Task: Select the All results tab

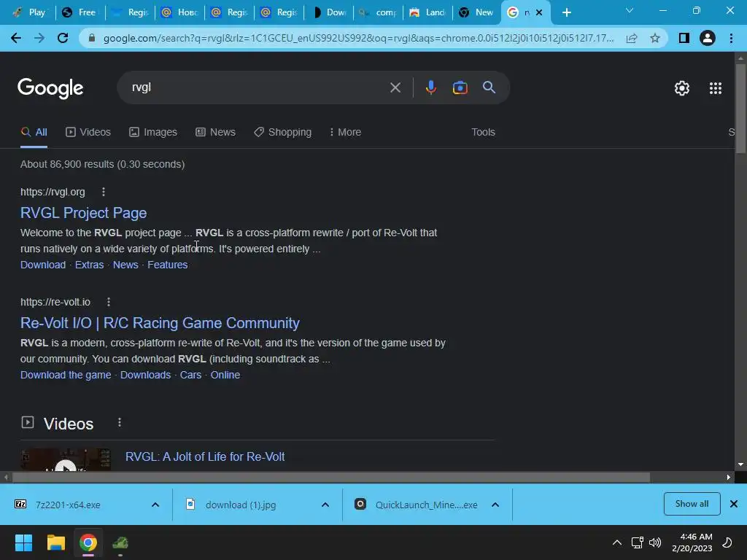Action: click(x=34, y=132)
